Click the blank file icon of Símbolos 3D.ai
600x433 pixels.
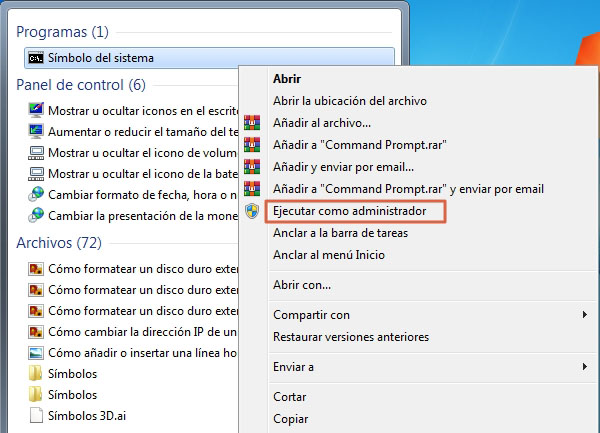tap(36, 415)
